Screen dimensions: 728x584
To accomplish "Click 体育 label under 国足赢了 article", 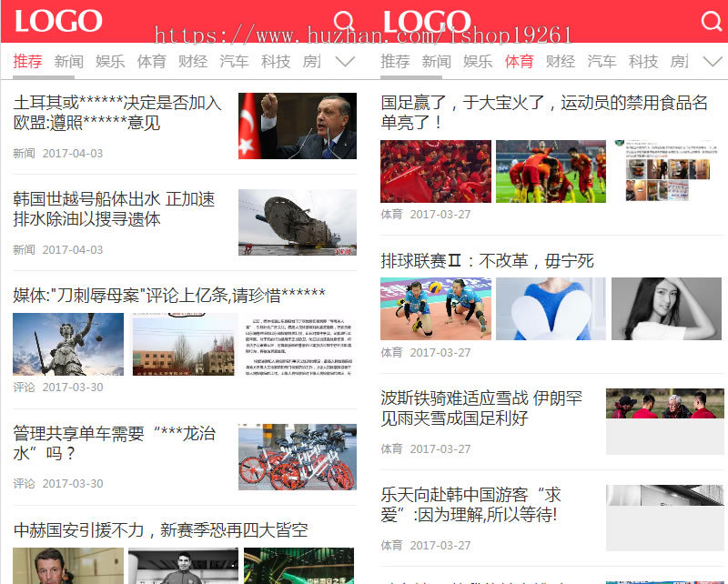I will point(391,215).
